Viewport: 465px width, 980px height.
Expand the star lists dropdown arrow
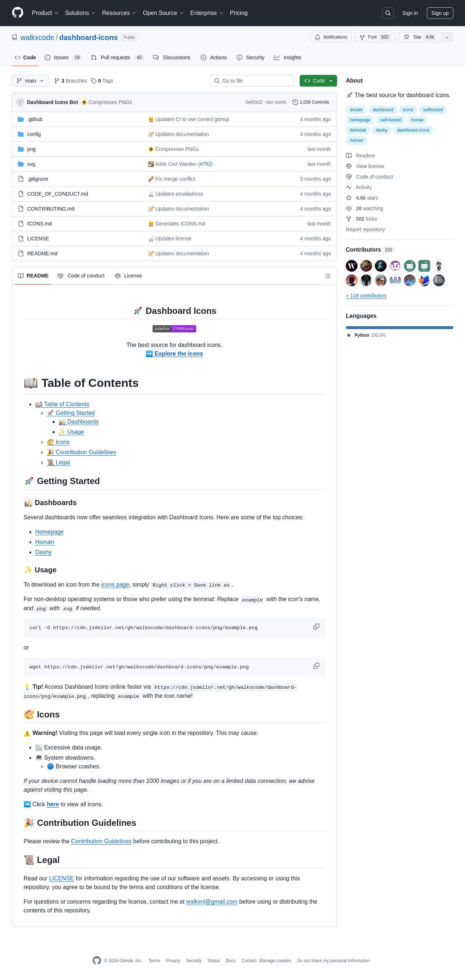pyautogui.click(x=447, y=37)
